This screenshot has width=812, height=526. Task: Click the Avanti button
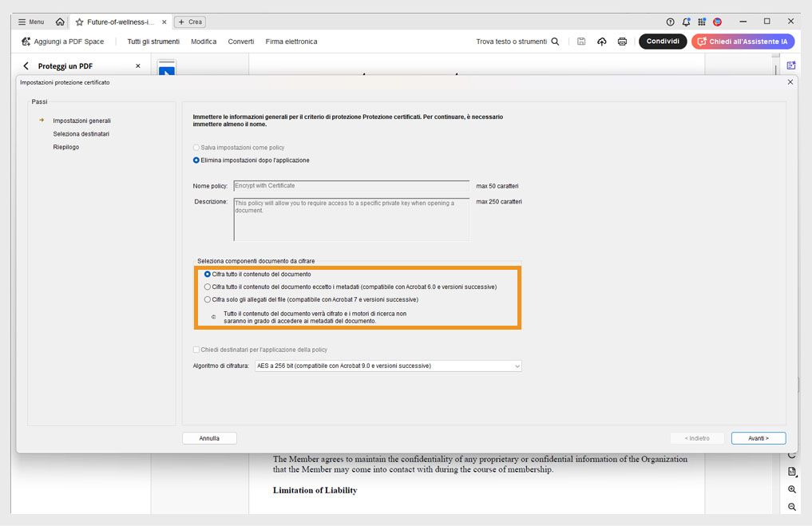coord(758,437)
